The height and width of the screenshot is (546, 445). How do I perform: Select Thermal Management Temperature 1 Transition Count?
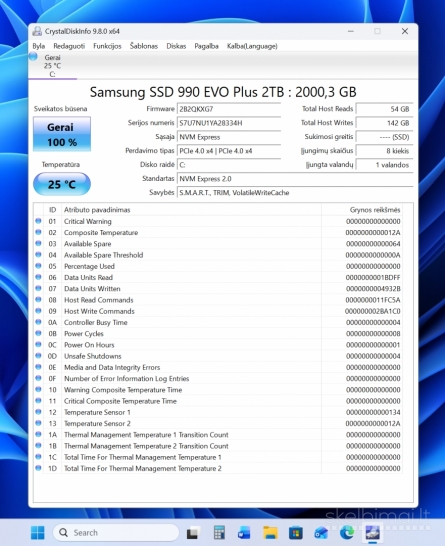click(x=218, y=435)
